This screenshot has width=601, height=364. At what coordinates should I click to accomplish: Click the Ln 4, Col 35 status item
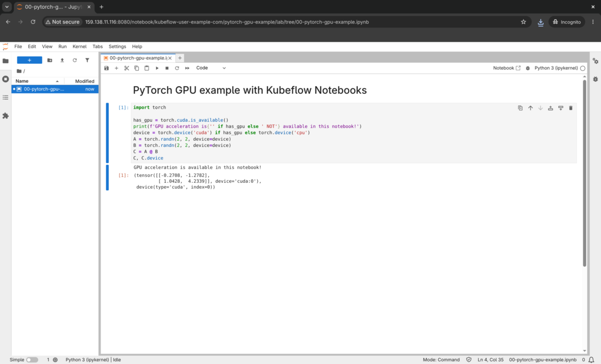(x=491, y=360)
